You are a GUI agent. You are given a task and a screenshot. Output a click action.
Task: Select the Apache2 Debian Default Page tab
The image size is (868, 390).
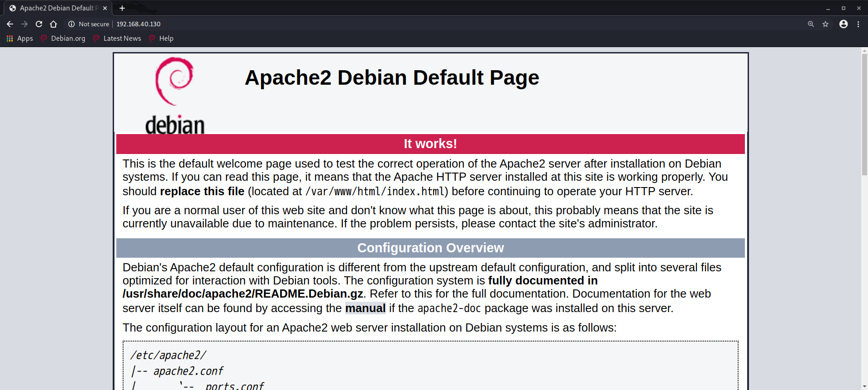pos(58,8)
